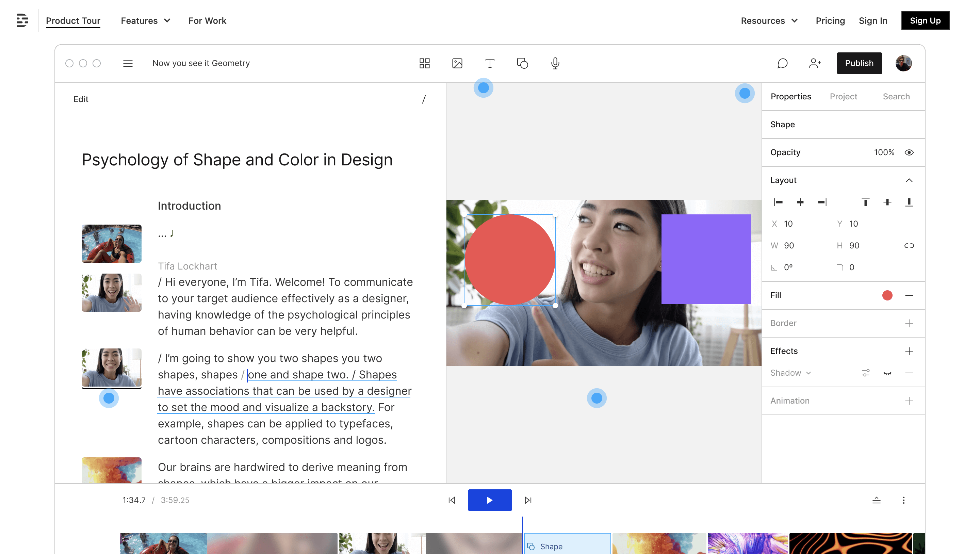Viewport: 980px width, 554px height.
Task: Expand the Resources dropdown
Action: (769, 20)
